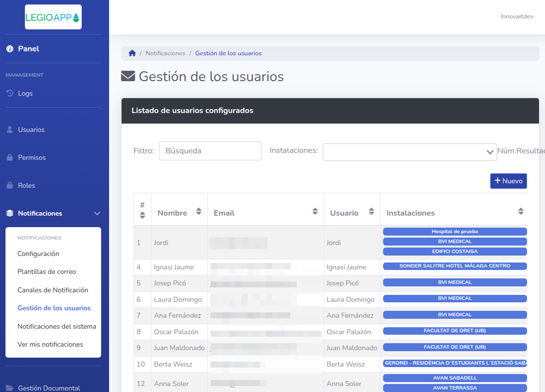
Task: Click Notificaciones link in the breadcrumb
Action: coord(165,53)
